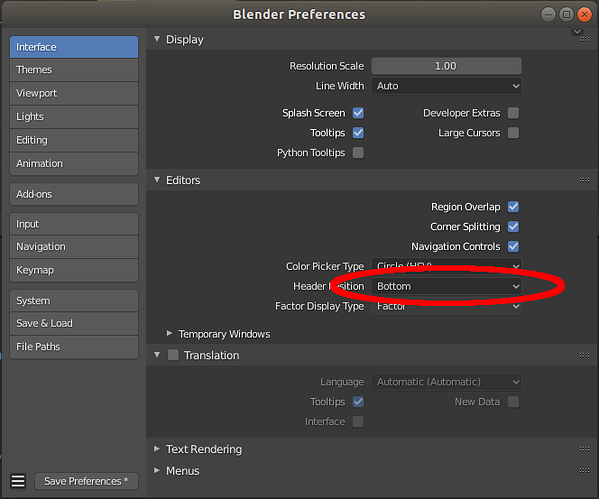Toggle Region Overlap checkbox
Image resolution: width=599 pixels, height=499 pixels.
click(513, 207)
